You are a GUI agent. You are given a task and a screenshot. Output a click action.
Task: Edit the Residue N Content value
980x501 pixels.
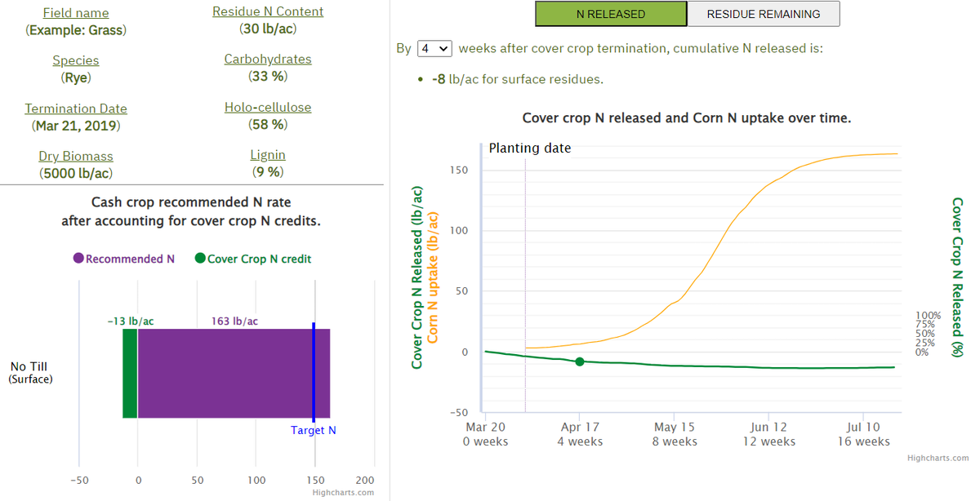(267, 11)
